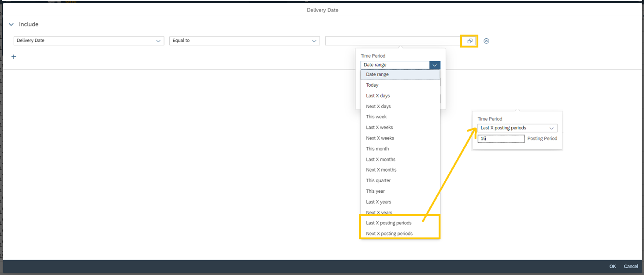Image resolution: width=644 pixels, height=275 pixels.
Task: Open the value help icon beside date input
Action: [469, 41]
